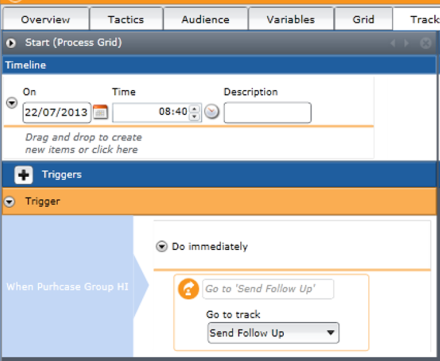This screenshot has height=361, width=440.
Task: Click the Do immediately label
Action: pyautogui.click(x=210, y=247)
